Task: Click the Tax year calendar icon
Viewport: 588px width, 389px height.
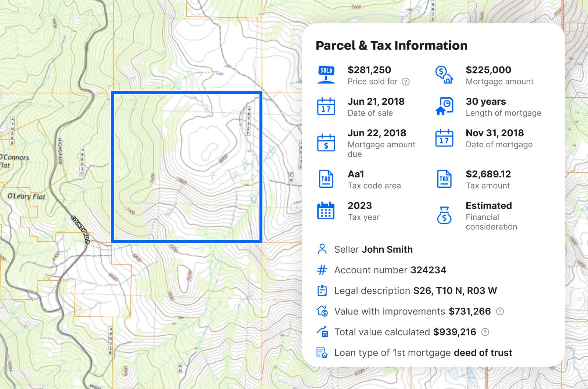Action: coord(326,210)
